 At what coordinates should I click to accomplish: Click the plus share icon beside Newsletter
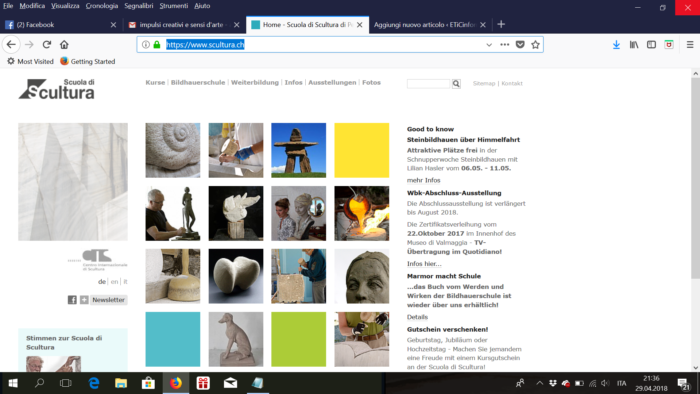84,300
